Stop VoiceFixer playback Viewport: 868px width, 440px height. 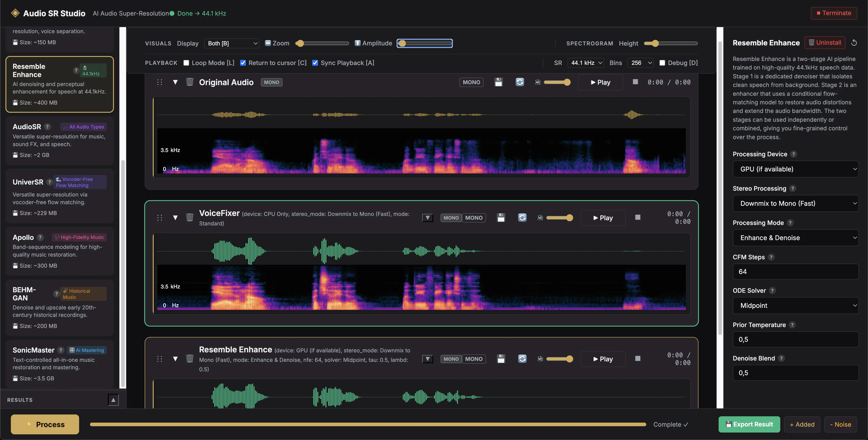click(637, 218)
